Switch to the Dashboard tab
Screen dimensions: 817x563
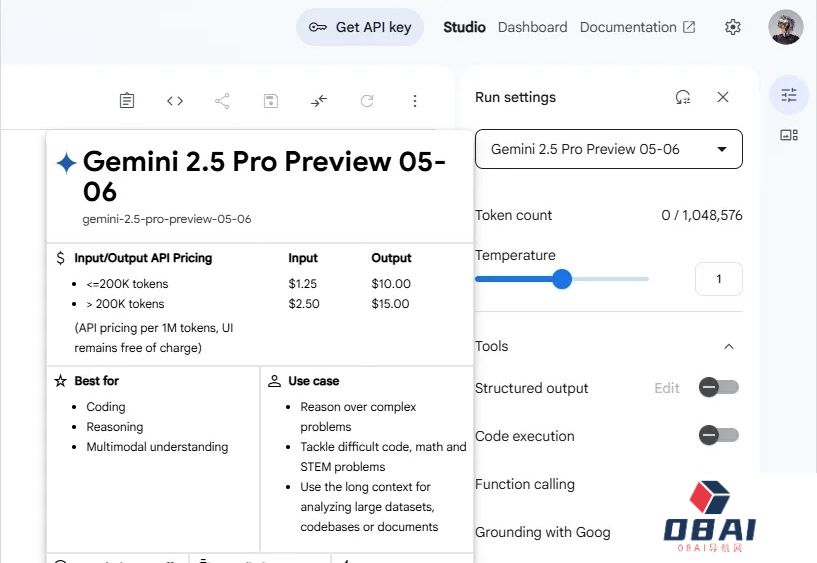533,27
